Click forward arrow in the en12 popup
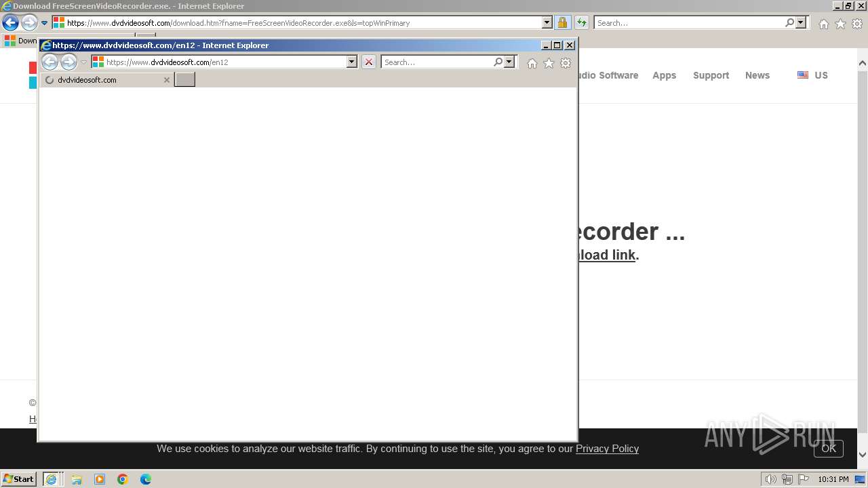This screenshot has width=868, height=488. 68,62
